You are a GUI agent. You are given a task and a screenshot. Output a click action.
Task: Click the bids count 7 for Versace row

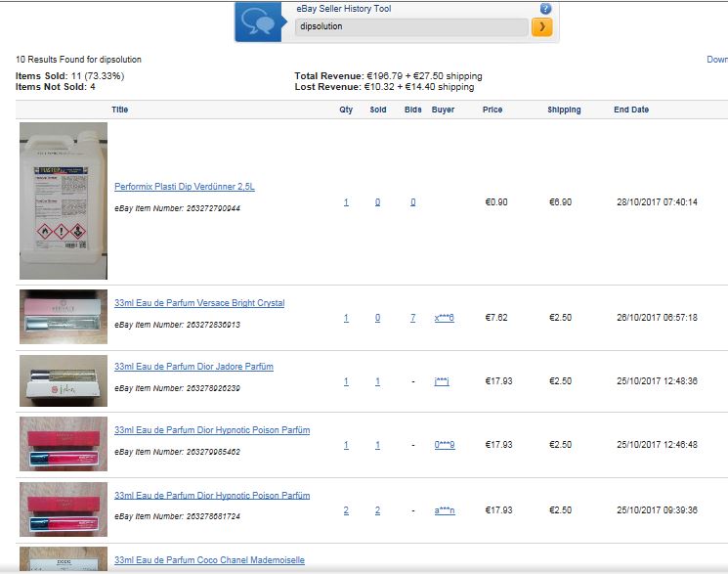tap(412, 318)
